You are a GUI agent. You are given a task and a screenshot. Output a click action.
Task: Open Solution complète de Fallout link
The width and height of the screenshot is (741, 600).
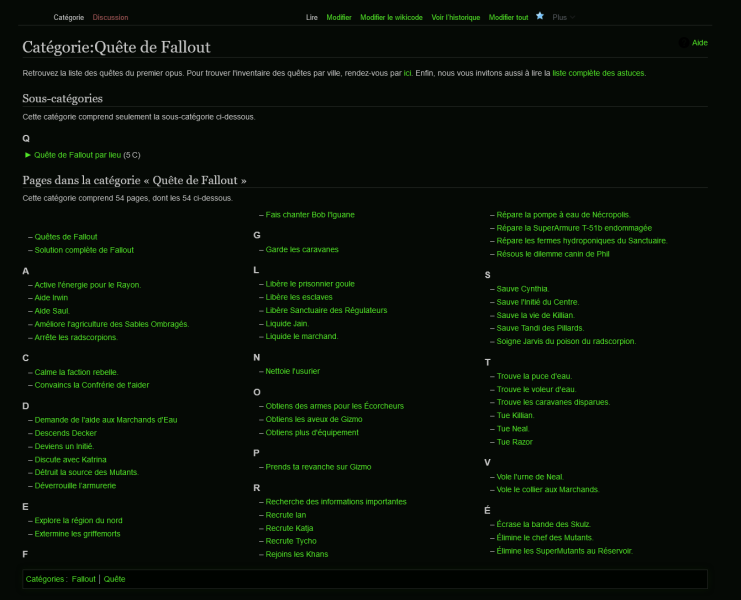tap(84, 250)
